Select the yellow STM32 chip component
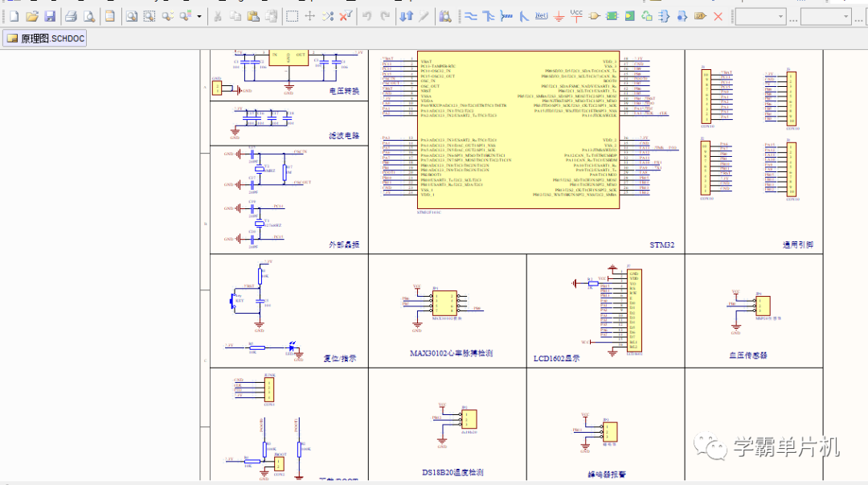 pos(518,130)
